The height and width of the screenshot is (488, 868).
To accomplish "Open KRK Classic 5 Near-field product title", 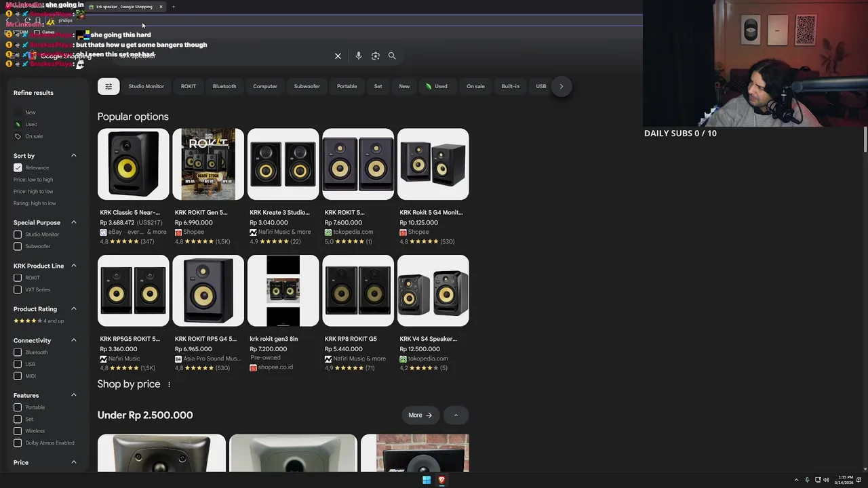I will [130, 212].
